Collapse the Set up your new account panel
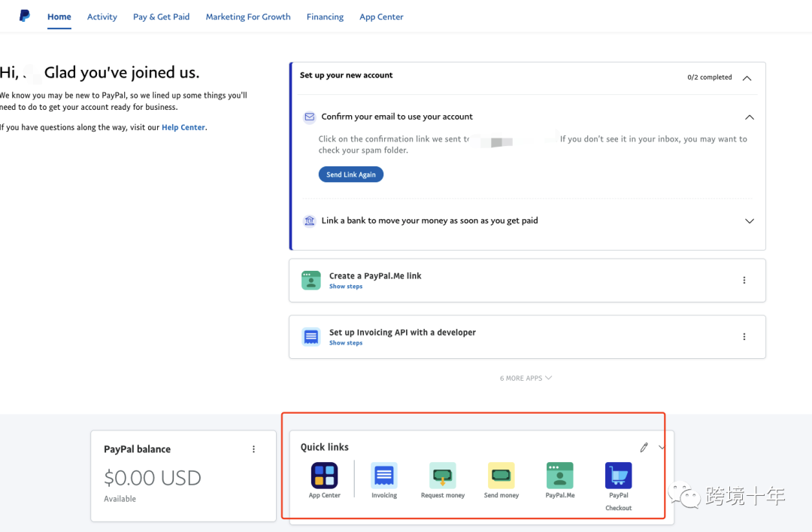The image size is (812, 532). click(x=747, y=78)
